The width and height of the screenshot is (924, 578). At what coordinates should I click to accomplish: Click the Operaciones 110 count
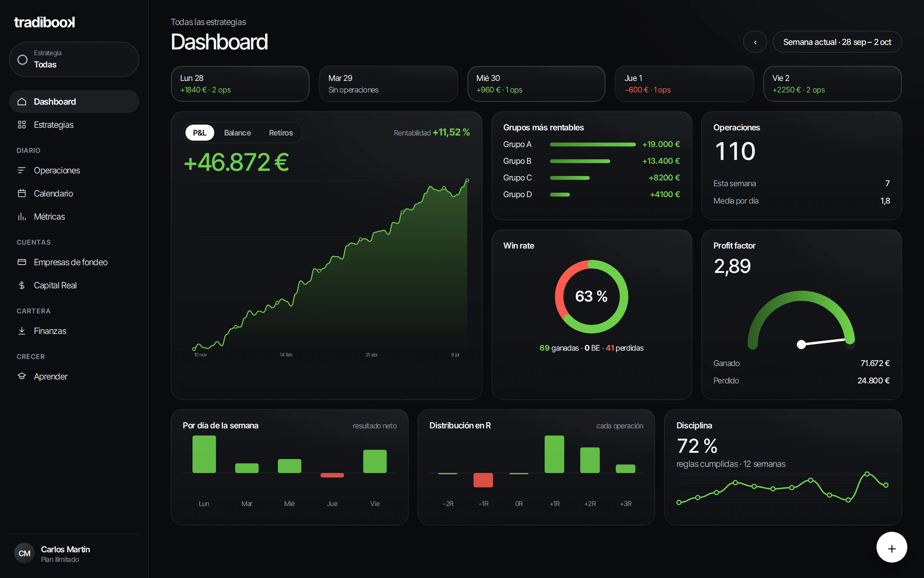click(735, 151)
